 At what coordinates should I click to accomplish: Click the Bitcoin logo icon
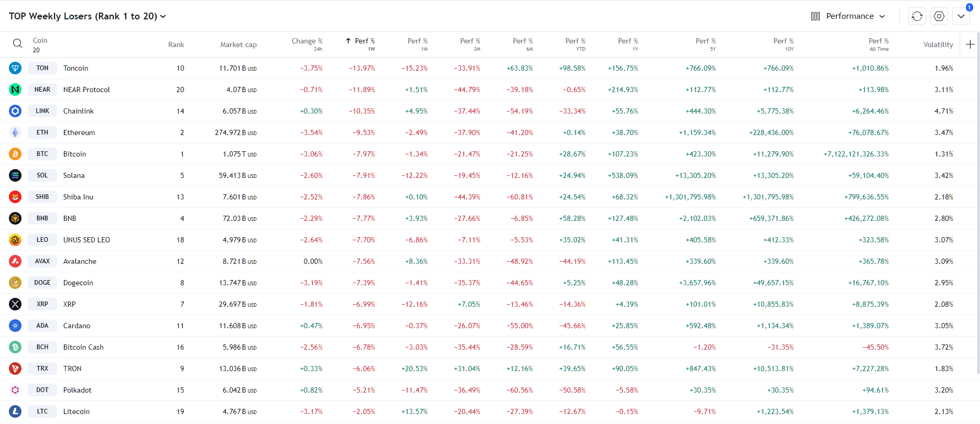15,154
